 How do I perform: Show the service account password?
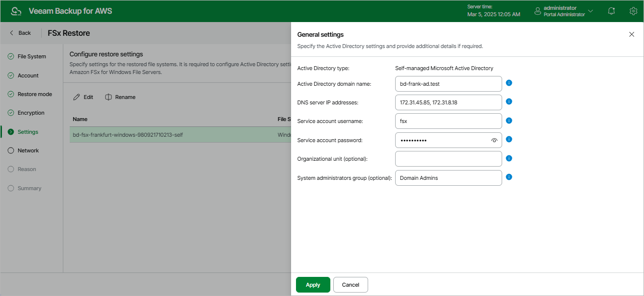494,140
